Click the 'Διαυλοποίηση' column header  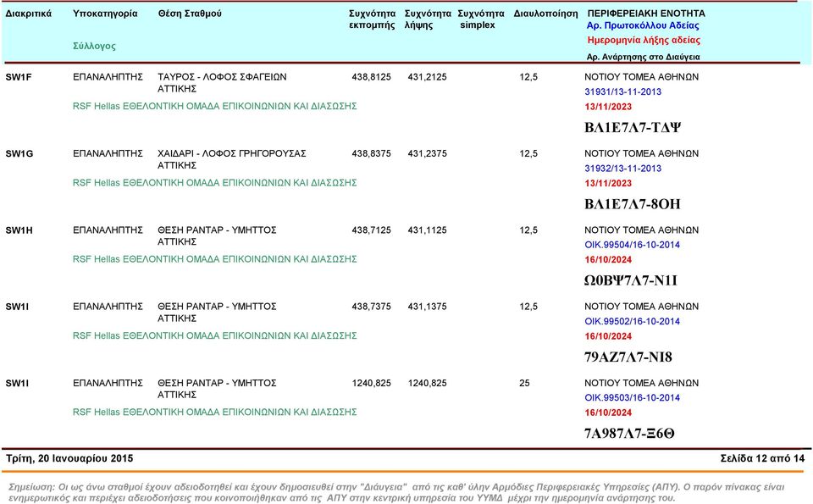click(x=545, y=14)
